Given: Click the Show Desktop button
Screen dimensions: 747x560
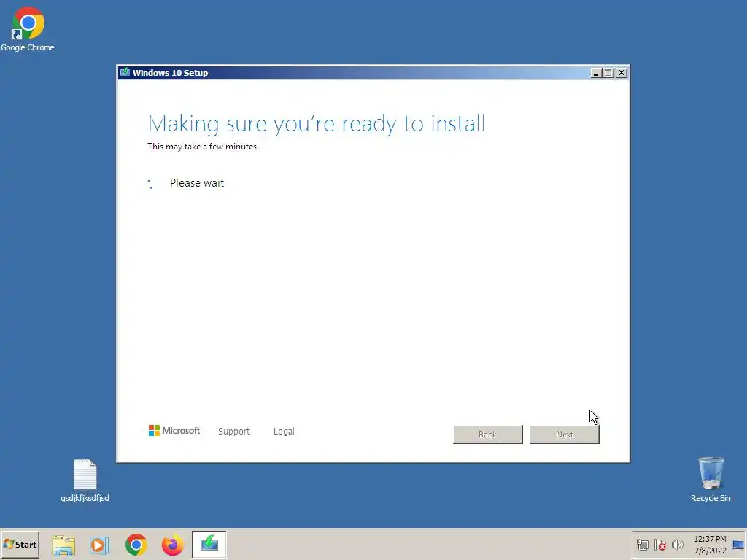Looking at the screenshot, I should coord(739,544).
